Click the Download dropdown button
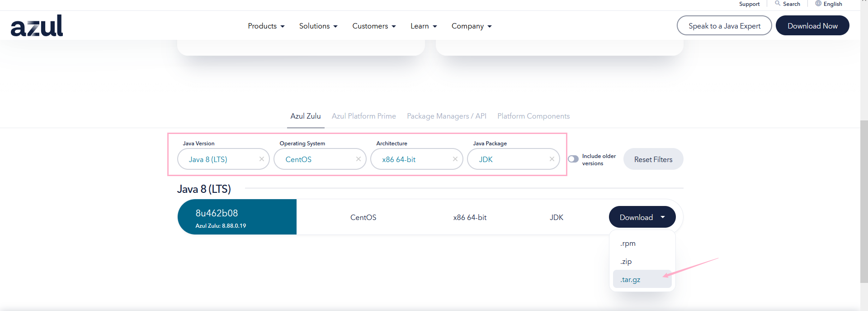This screenshot has height=311, width=868. 642,217
